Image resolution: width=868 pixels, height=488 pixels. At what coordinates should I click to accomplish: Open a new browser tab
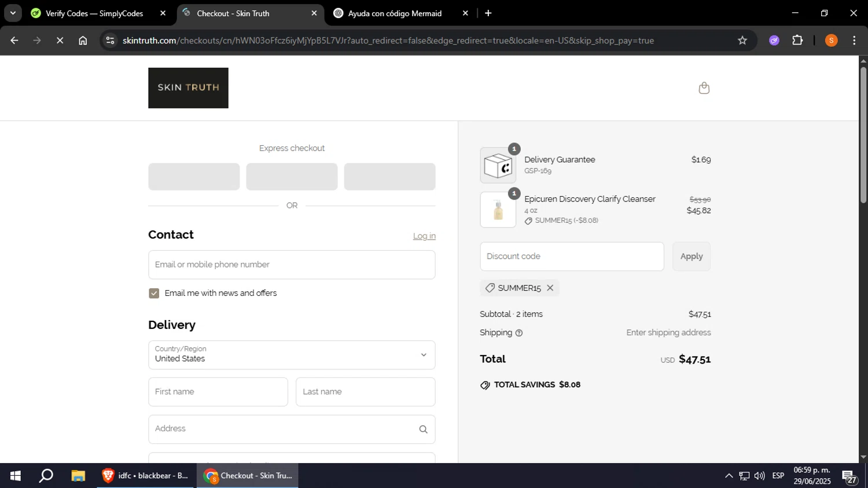tap(488, 13)
